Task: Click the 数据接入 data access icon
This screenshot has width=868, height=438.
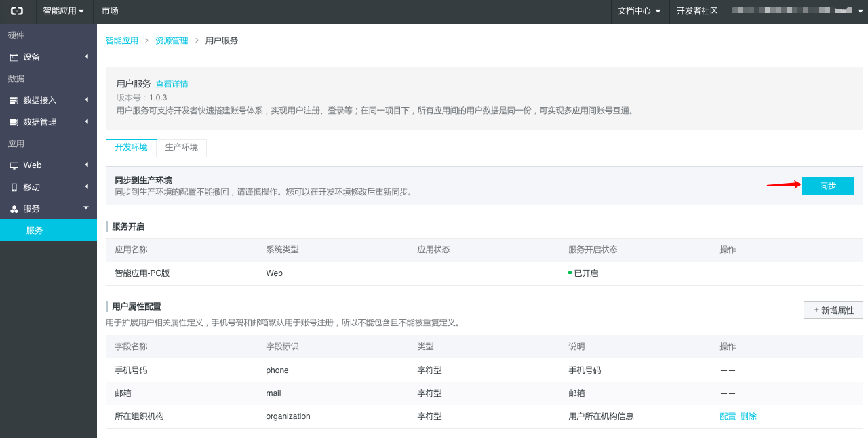Action: click(14, 100)
